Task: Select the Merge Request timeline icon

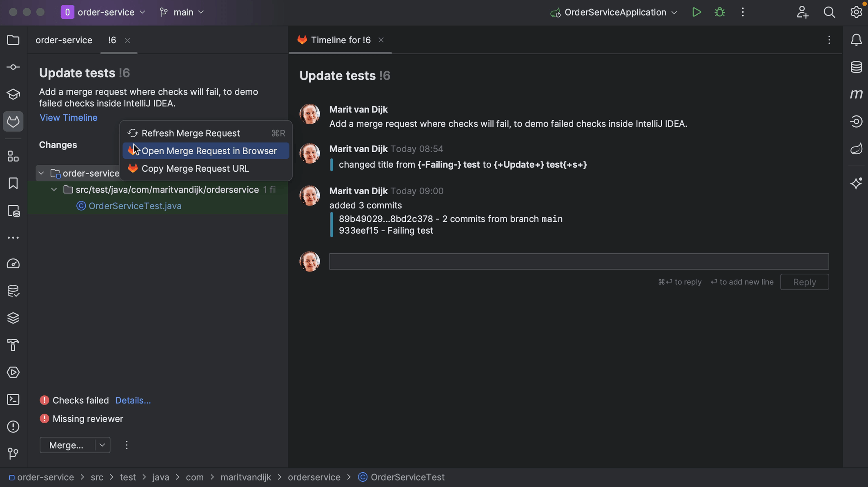Action: pyautogui.click(x=302, y=40)
